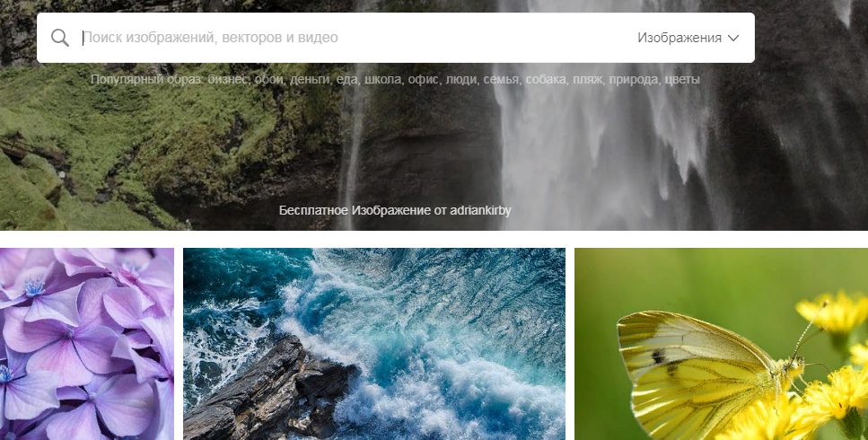868x440 pixels.
Task: Focus the Поиск изображений search field
Action: pyautogui.click(x=355, y=38)
